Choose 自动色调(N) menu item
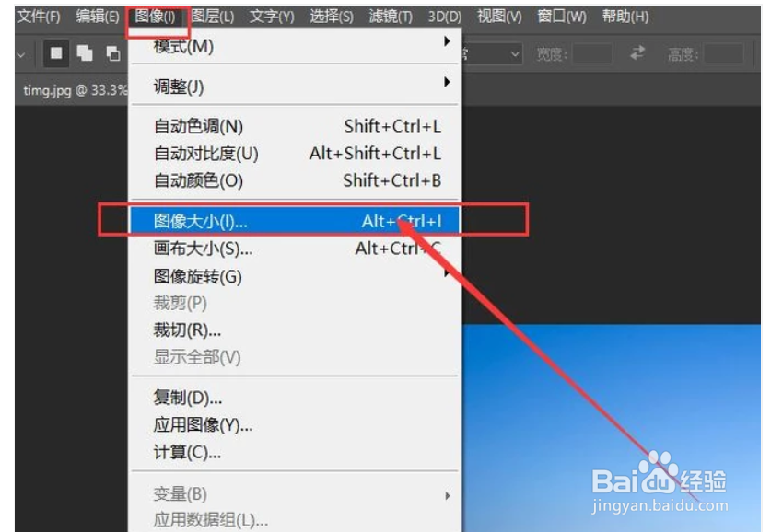Viewport: 771px width, 532px height. click(x=295, y=126)
